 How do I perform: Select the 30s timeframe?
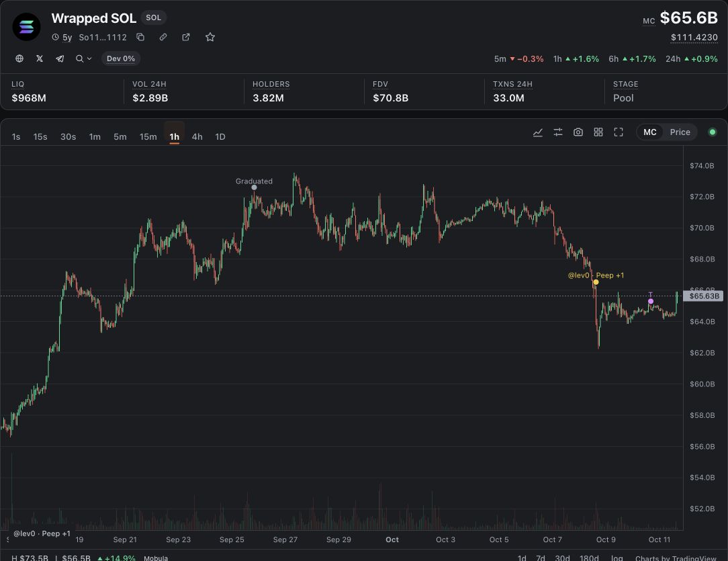(69, 136)
